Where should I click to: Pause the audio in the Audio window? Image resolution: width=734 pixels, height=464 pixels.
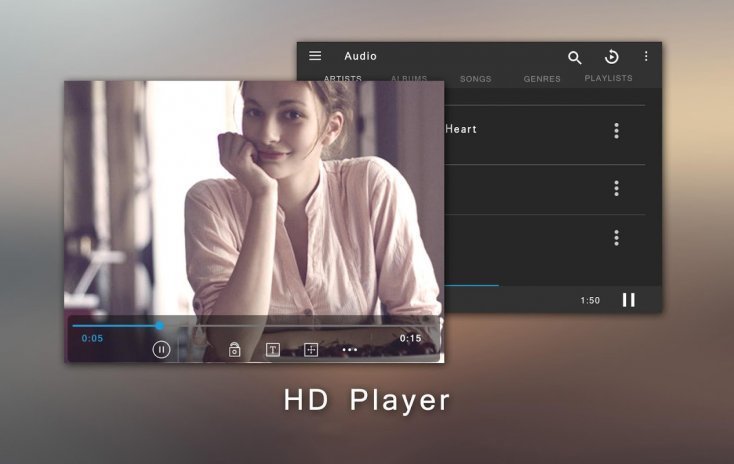[629, 300]
